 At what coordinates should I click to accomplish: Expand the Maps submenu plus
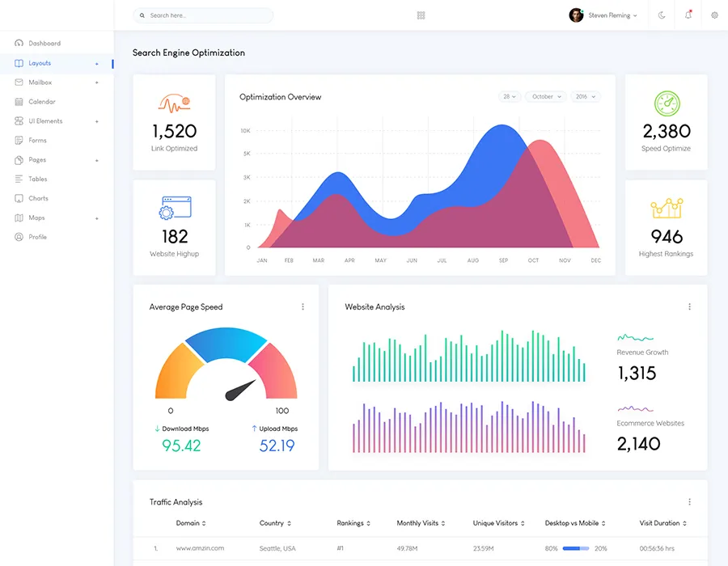click(x=96, y=218)
